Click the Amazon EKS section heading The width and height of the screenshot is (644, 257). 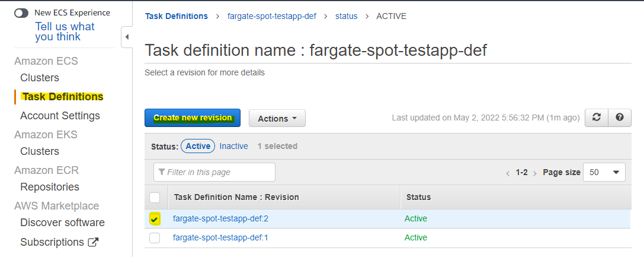[x=46, y=135]
